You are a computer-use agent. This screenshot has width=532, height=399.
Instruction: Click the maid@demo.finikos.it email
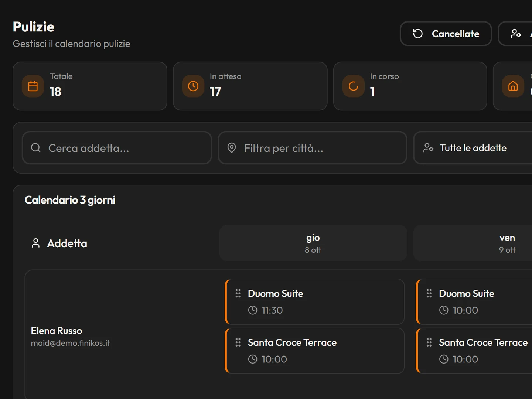71,343
